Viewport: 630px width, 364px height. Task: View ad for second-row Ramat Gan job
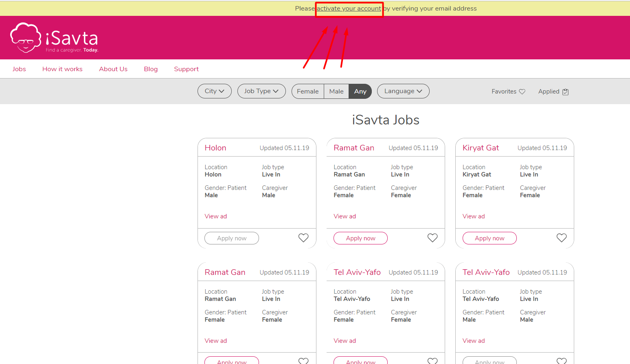pos(216,341)
